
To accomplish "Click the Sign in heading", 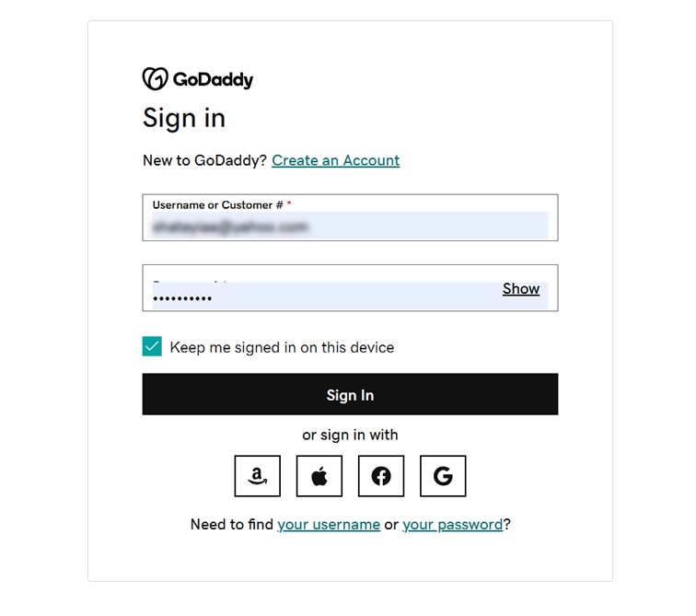I will click(x=184, y=119).
